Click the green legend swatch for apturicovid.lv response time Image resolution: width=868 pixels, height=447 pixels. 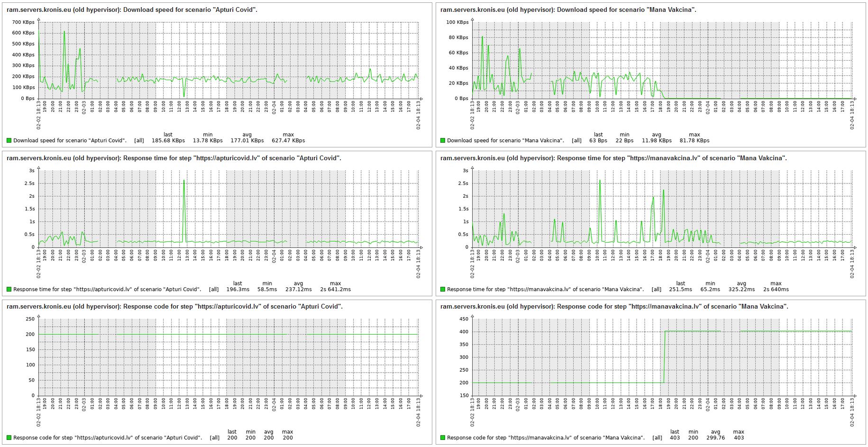pos(9,289)
